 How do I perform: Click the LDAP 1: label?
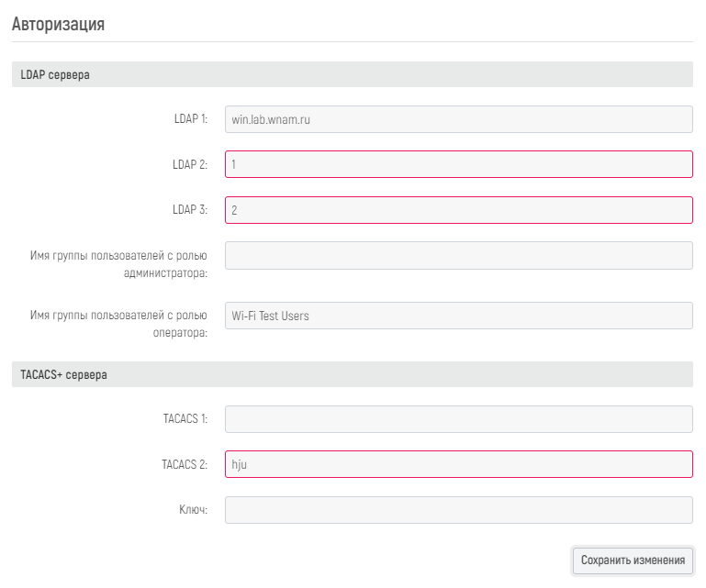pos(191,119)
